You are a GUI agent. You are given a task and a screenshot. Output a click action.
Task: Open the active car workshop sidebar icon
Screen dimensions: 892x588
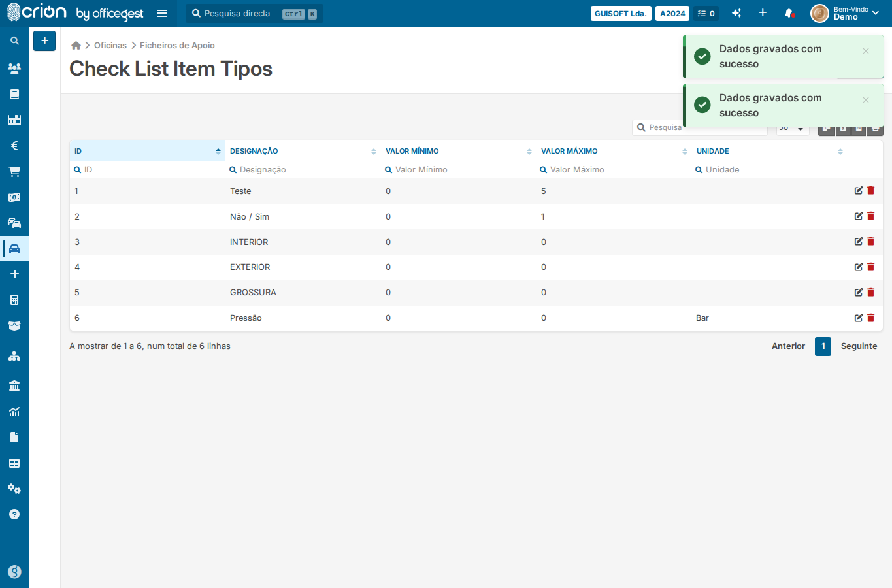pos(14,249)
